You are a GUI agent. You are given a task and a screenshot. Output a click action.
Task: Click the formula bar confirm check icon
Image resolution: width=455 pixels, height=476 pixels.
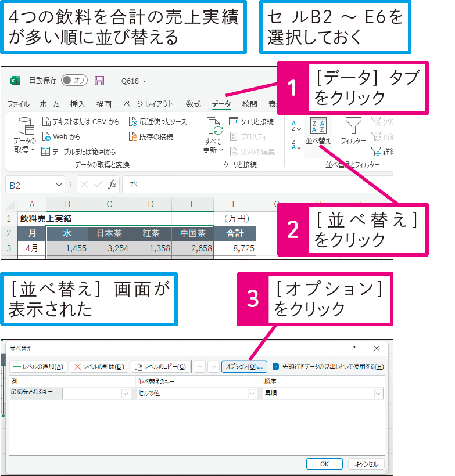(98, 184)
